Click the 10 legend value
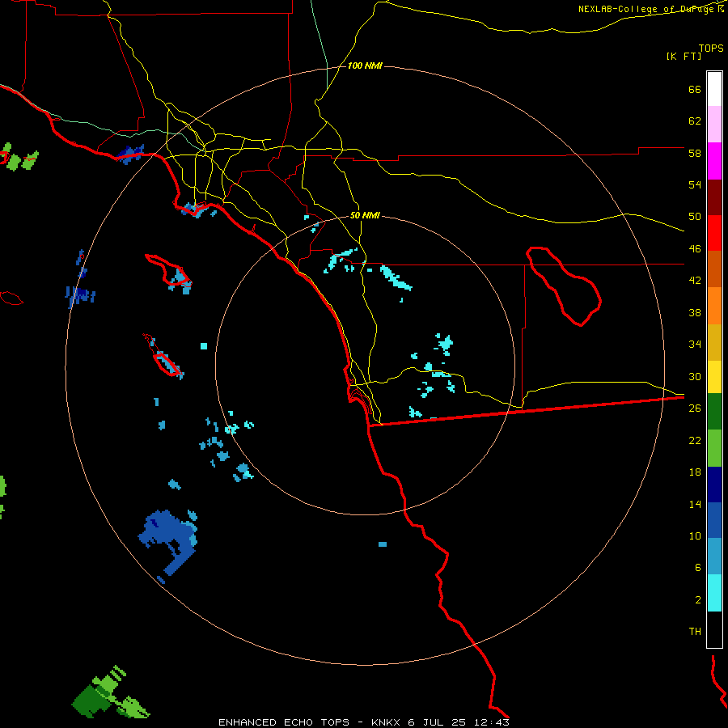728x728 pixels. click(x=695, y=535)
